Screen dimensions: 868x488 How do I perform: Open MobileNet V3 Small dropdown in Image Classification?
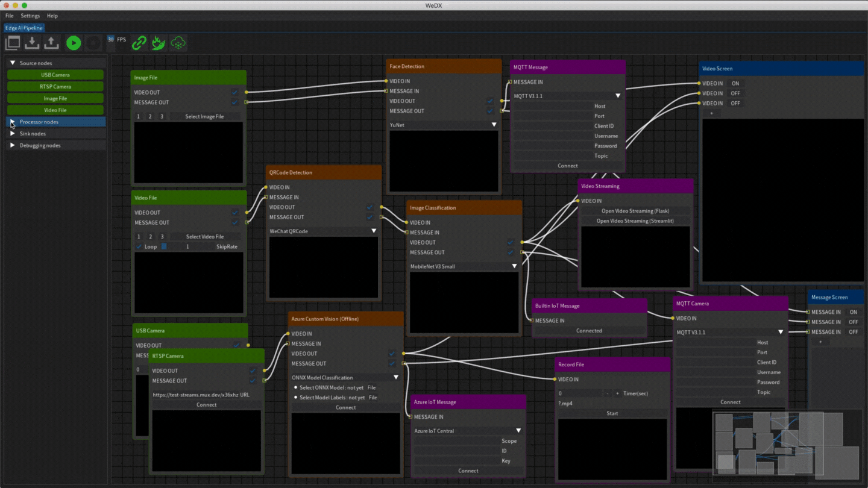(x=515, y=266)
